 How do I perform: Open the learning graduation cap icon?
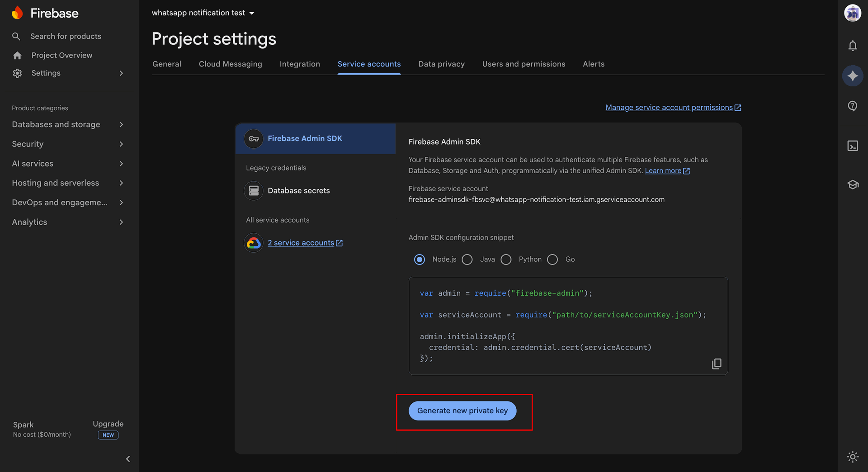pos(853,184)
